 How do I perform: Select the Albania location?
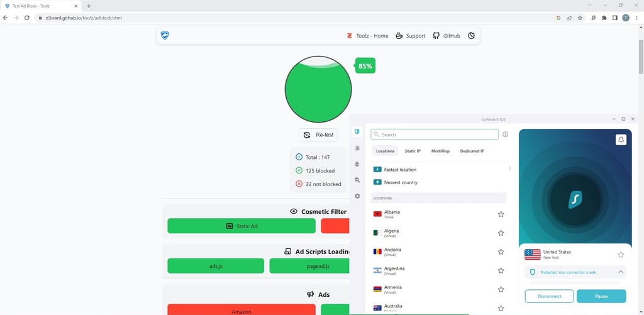(x=438, y=214)
